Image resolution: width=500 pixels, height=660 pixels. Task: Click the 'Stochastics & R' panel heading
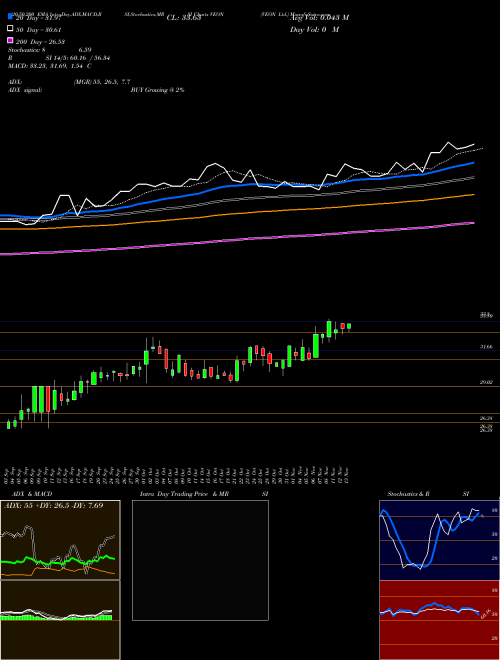coord(408,494)
